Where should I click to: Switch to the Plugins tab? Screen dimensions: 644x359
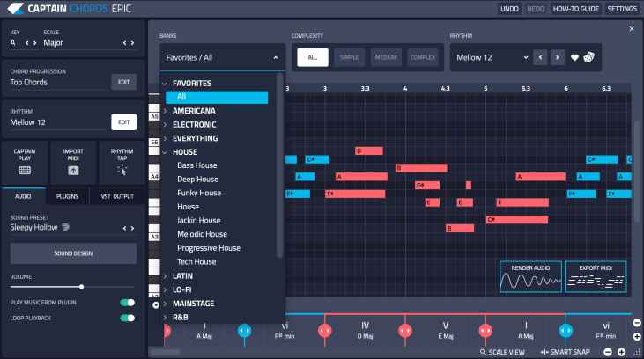pyautogui.click(x=67, y=196)
